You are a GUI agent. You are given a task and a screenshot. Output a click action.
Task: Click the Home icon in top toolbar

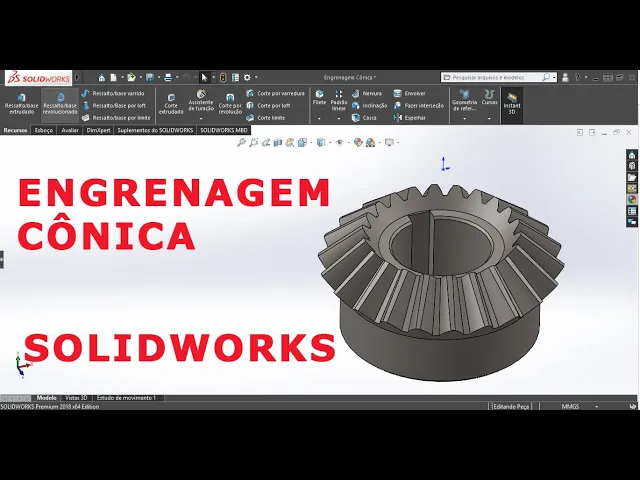pyautogui.click(x=102, y=78)
